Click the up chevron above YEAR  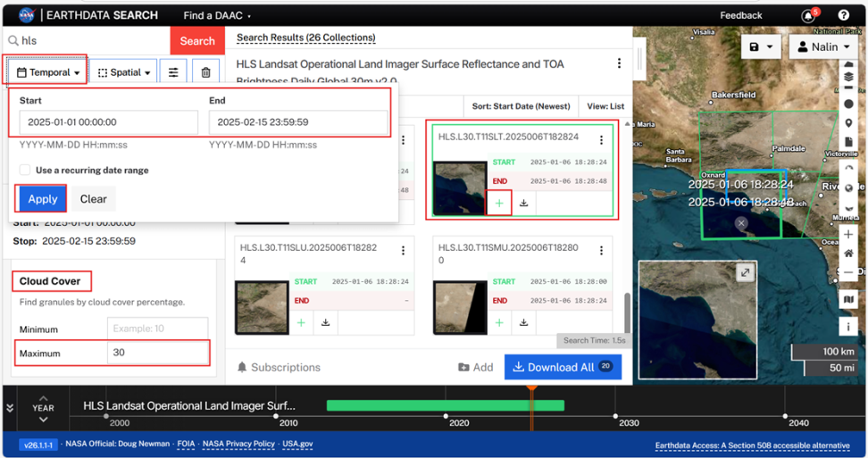point(43,398)
